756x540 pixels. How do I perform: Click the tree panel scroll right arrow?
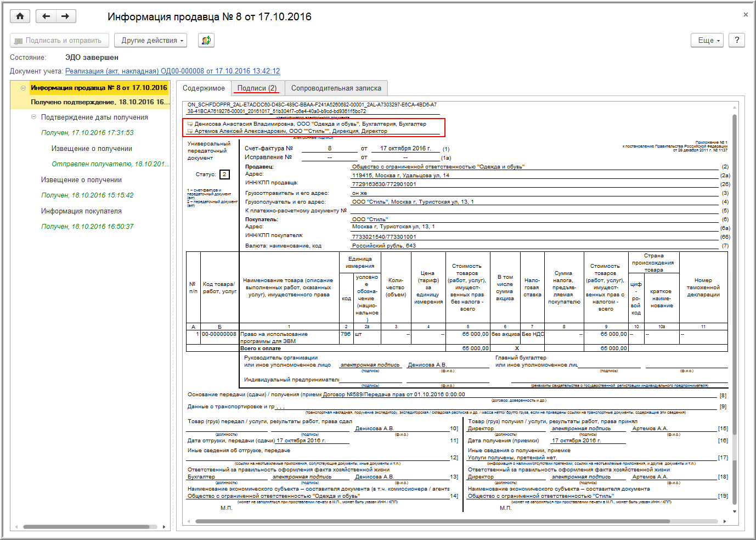point(164,527)
